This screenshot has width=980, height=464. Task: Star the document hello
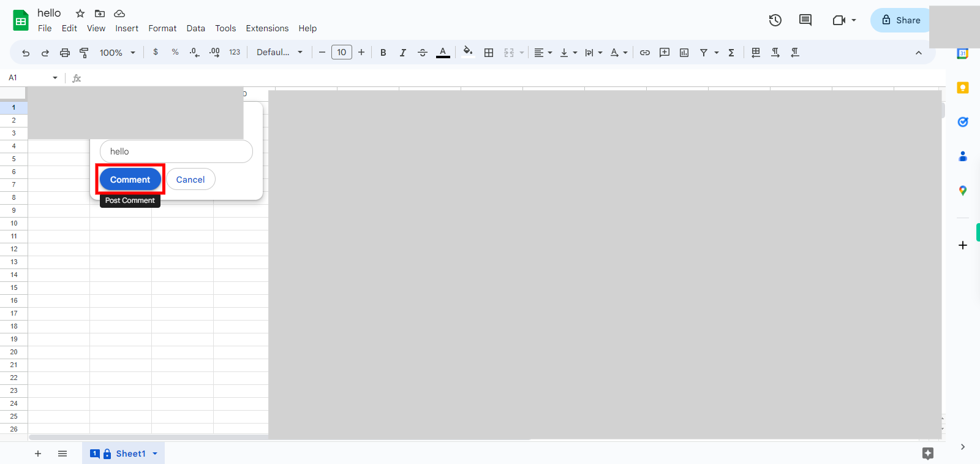[80, 13]
